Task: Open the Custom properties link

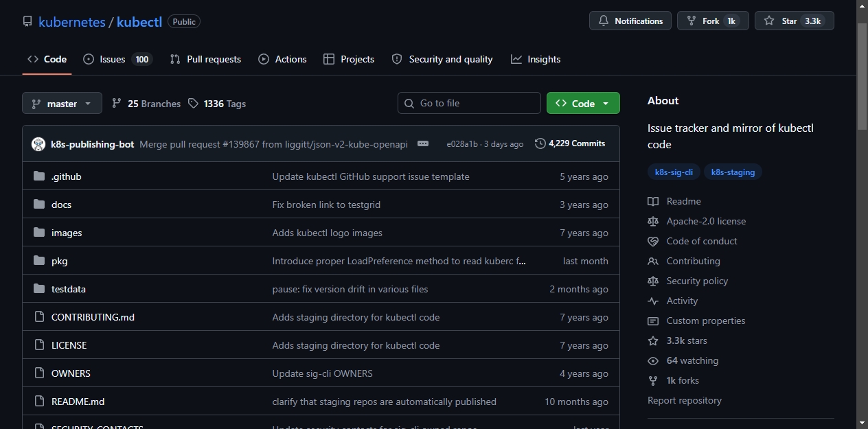Action: click(696, 321)
